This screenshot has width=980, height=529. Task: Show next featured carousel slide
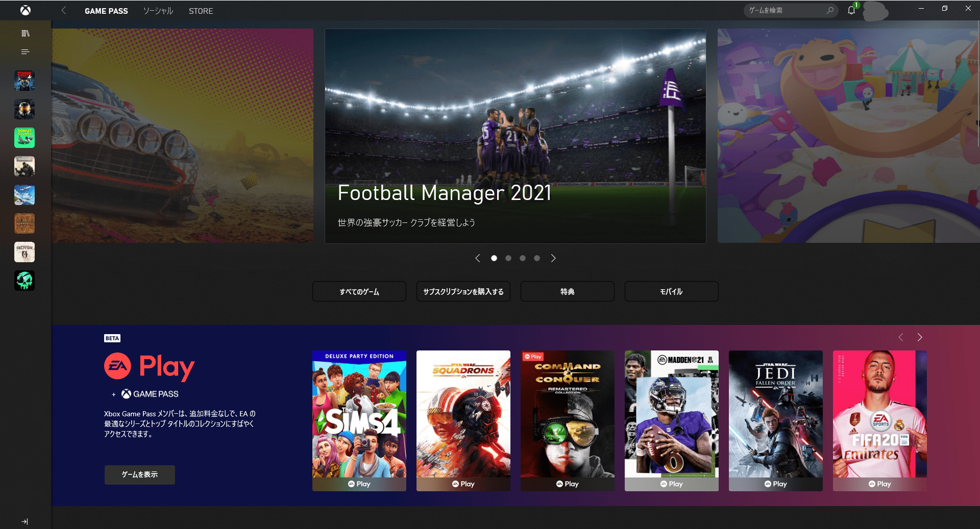[x=553, y=258]
